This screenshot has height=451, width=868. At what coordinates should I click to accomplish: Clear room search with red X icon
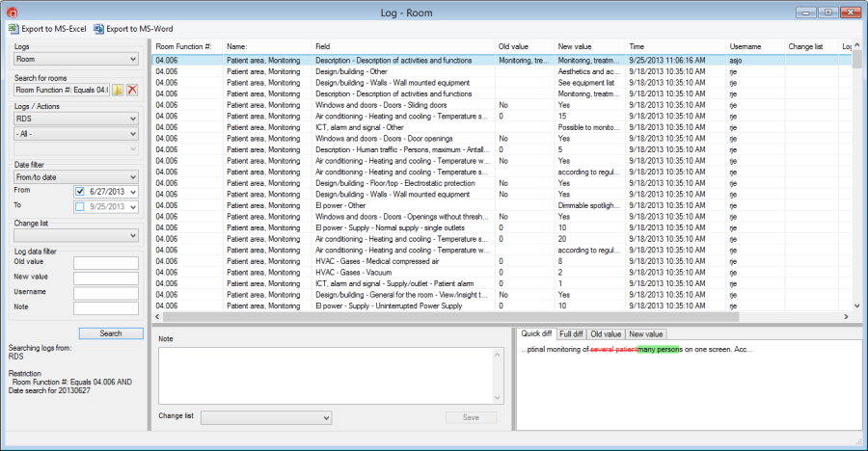[132, 90]
